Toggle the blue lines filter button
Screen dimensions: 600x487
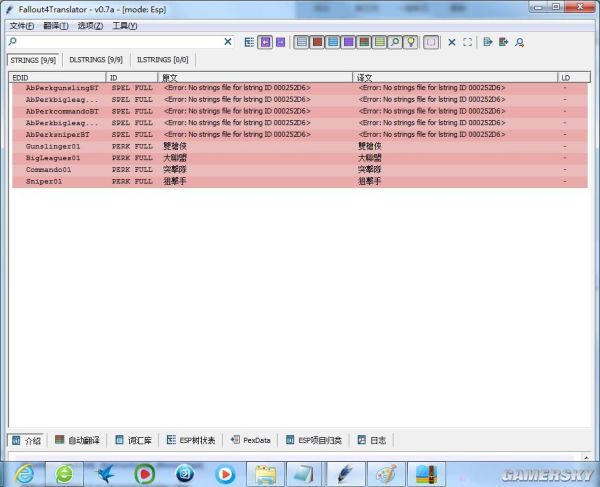(333, 42)
